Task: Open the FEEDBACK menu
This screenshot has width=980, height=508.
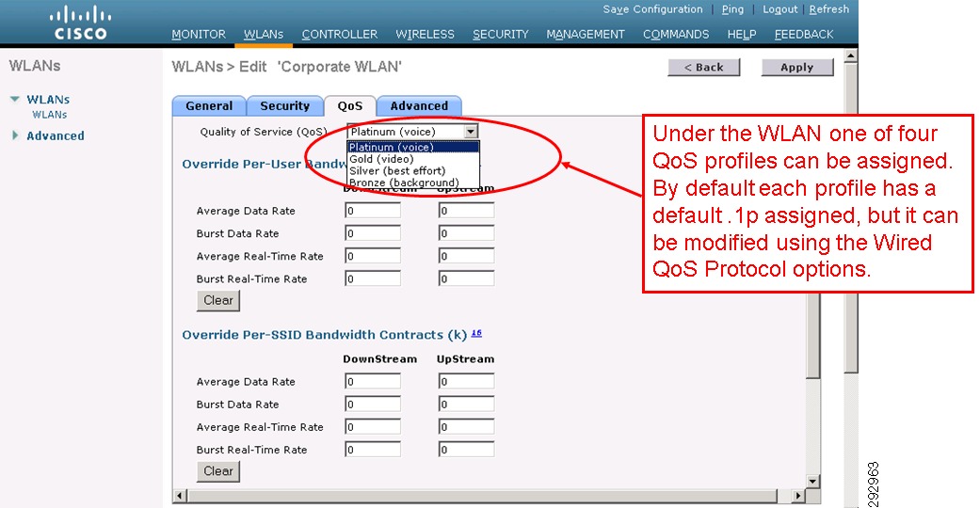Action: click(x=804, y=35)
